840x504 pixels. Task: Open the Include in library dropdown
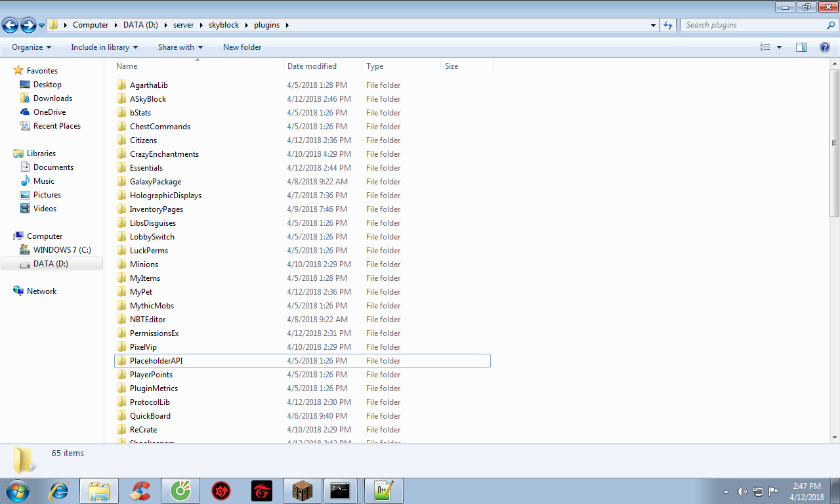point(105,47)
